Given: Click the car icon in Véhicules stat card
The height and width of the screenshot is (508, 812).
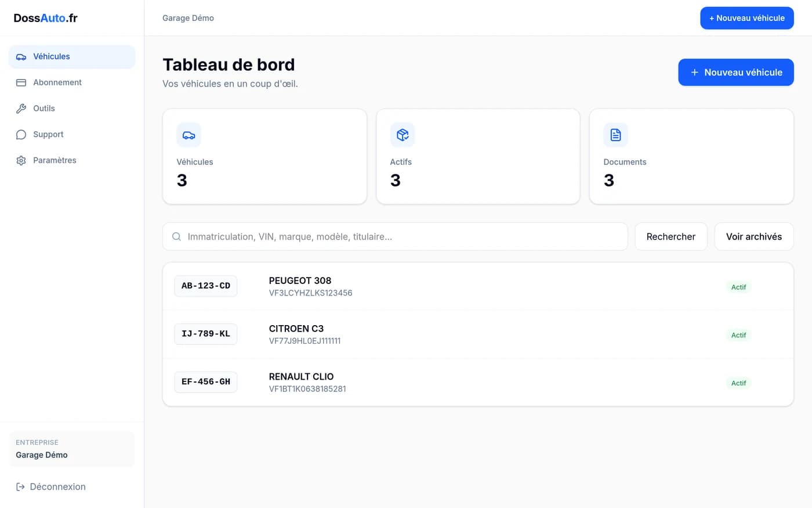Looking at the screenshot, I should (x=188, y=135).
